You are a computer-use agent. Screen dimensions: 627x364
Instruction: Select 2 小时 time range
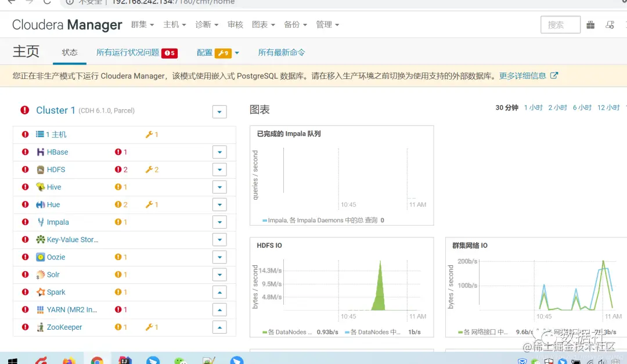click(558, 107)
